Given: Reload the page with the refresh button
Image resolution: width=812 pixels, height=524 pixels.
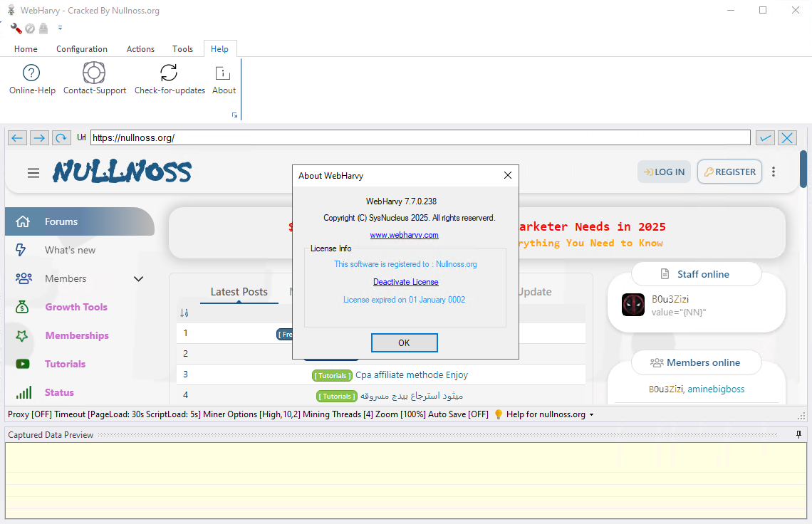Looking at the screenshot, I should [61, 137].
